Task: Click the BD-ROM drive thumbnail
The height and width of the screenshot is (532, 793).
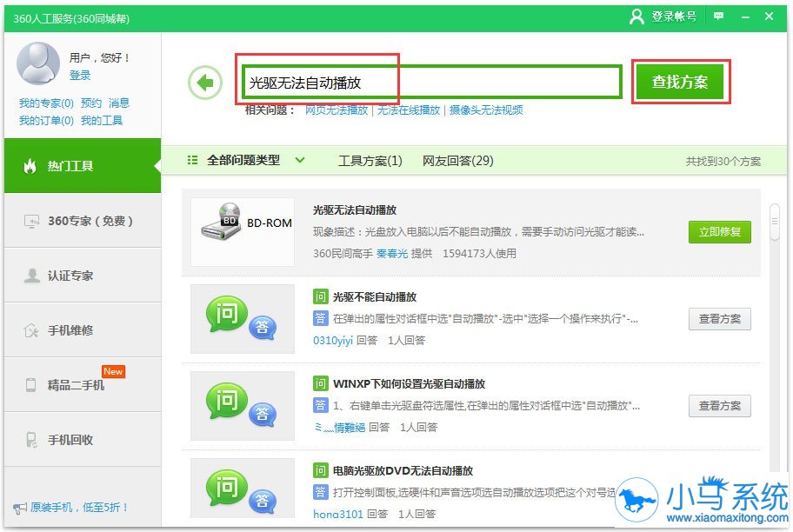Action: pyautogui.click(x=243, y=232)
